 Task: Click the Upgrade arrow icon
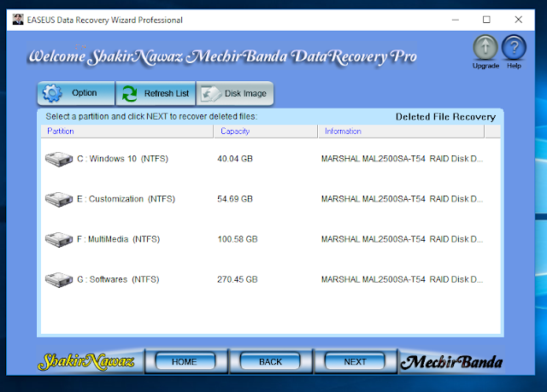(485, 47)
